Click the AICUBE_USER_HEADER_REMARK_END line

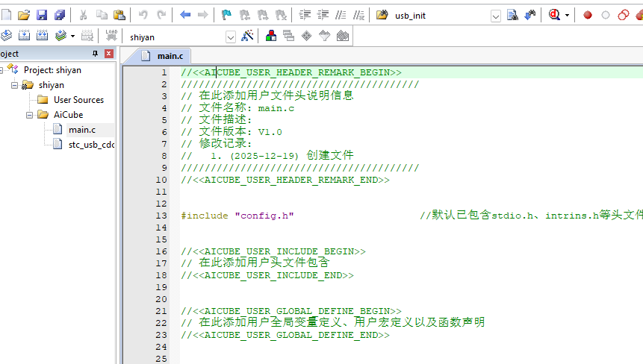[x=285, y=180]
